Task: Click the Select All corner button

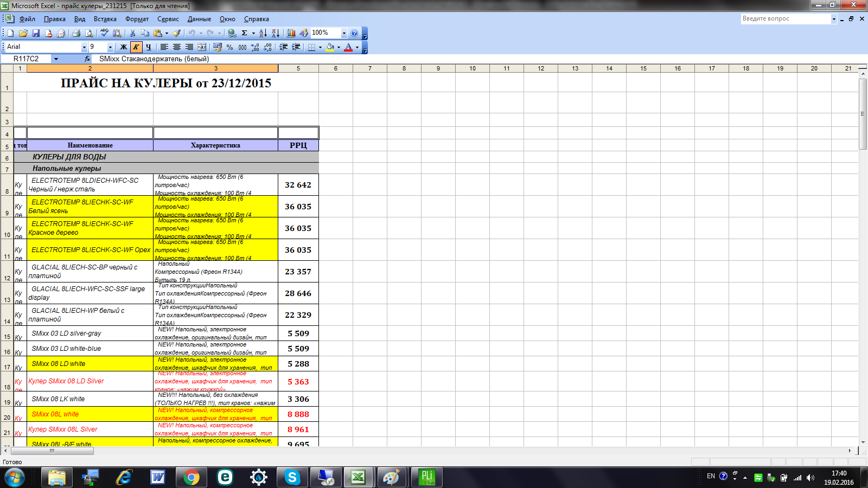Action: (7, 68)
